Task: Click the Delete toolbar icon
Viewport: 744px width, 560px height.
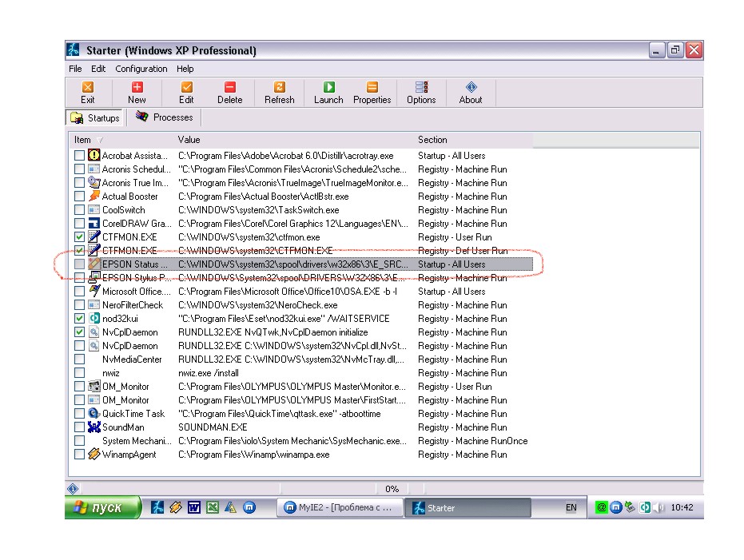Action: tap(230, 87)
